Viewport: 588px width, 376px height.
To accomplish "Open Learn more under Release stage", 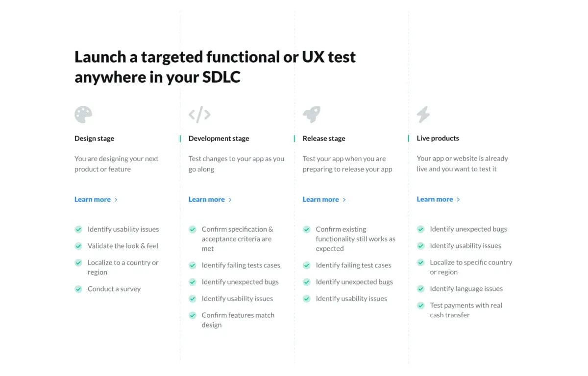I will pos(321,199).
